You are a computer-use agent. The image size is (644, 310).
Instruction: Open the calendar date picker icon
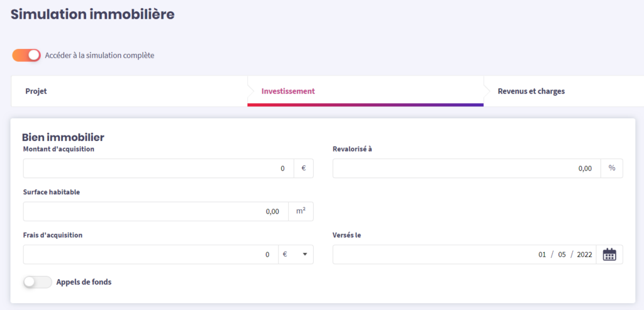[609, 255]
